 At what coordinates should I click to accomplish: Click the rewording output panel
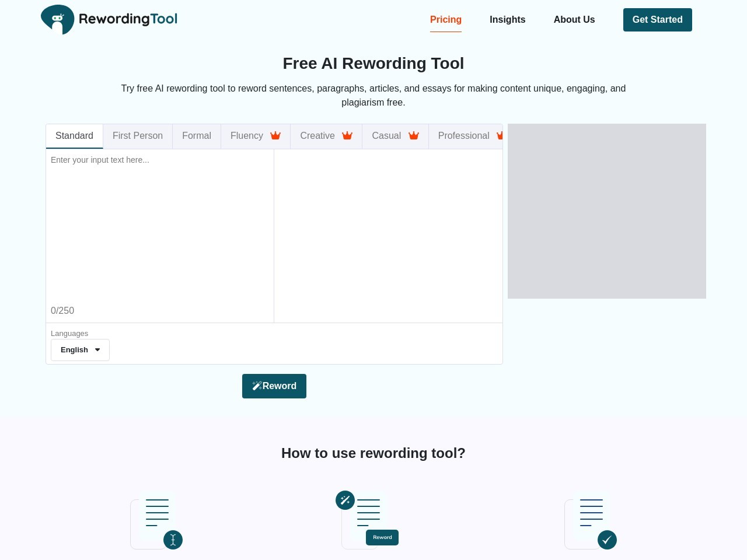[x=389, y=236]
